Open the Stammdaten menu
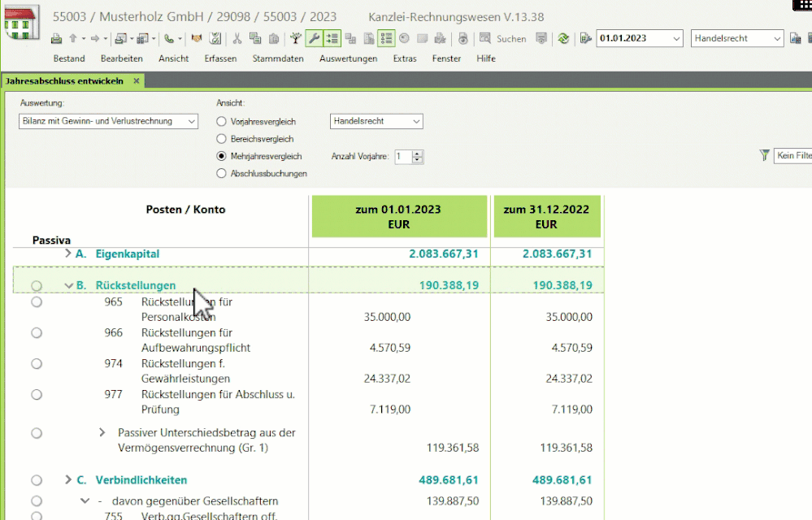812x520 pixels. pyautogui.click(x=278, y=58)
